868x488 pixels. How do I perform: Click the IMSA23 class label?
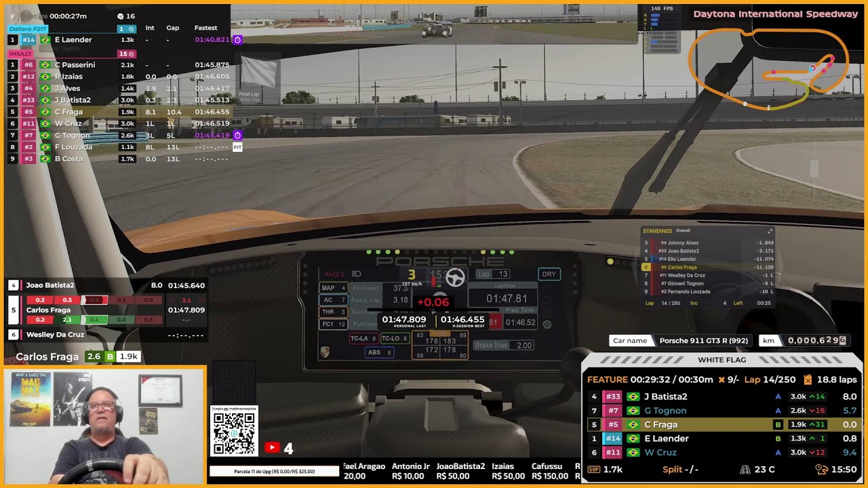pyautogui.click(x=20, y=54)
